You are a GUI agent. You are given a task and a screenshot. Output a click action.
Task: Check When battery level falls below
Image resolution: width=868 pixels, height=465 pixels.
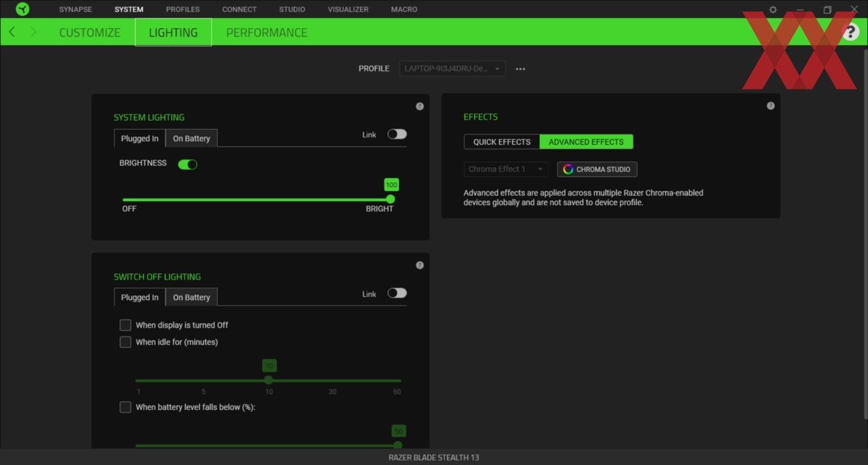point(125,407)
